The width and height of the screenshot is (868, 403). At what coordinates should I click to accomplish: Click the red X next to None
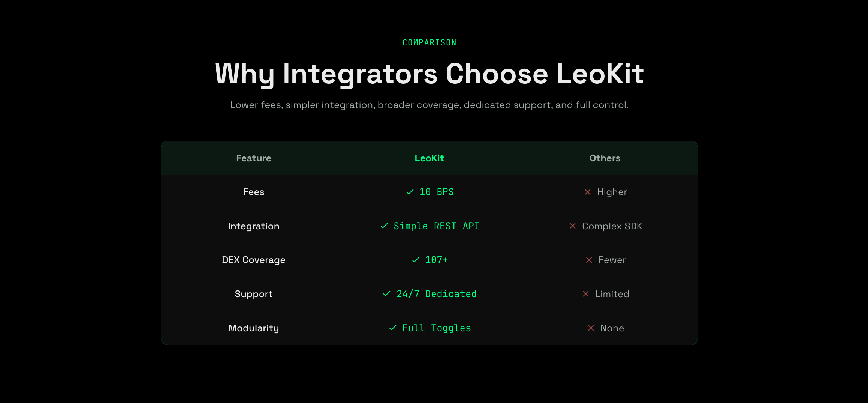[x=591, y=328]
